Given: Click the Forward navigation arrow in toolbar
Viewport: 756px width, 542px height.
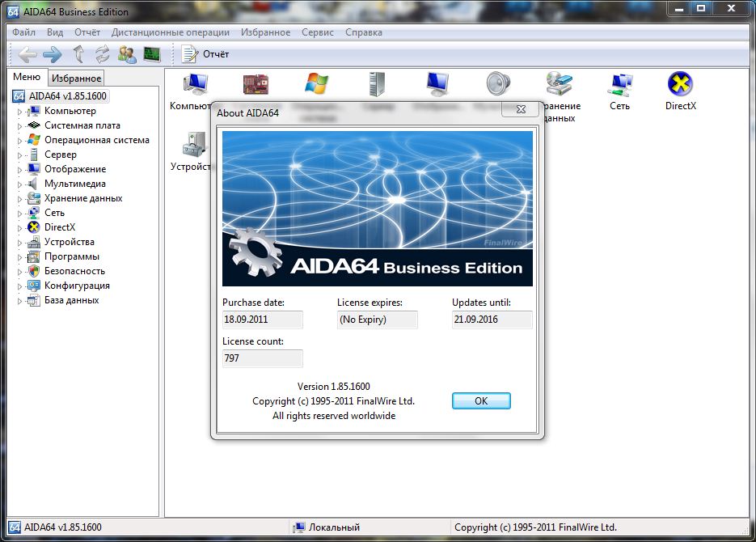Looking at the screenshot, I should pyautogui.click(x=53, y=54).
